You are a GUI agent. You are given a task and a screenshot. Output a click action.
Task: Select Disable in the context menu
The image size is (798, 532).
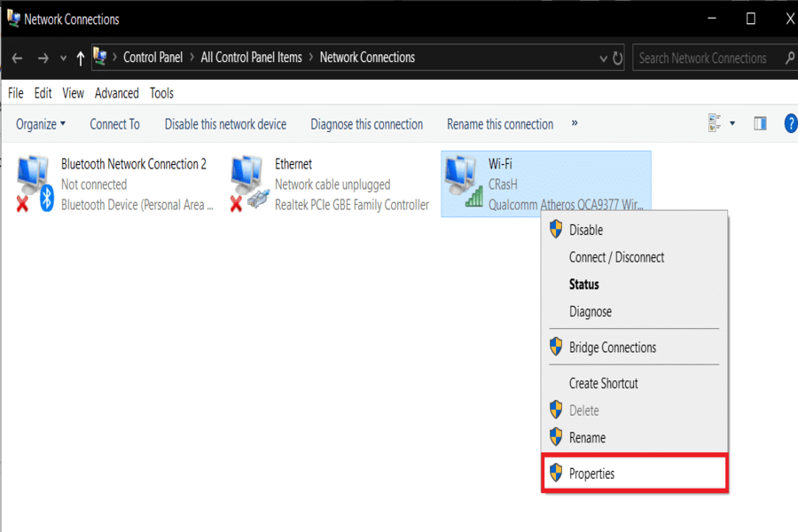click(585, 230)
